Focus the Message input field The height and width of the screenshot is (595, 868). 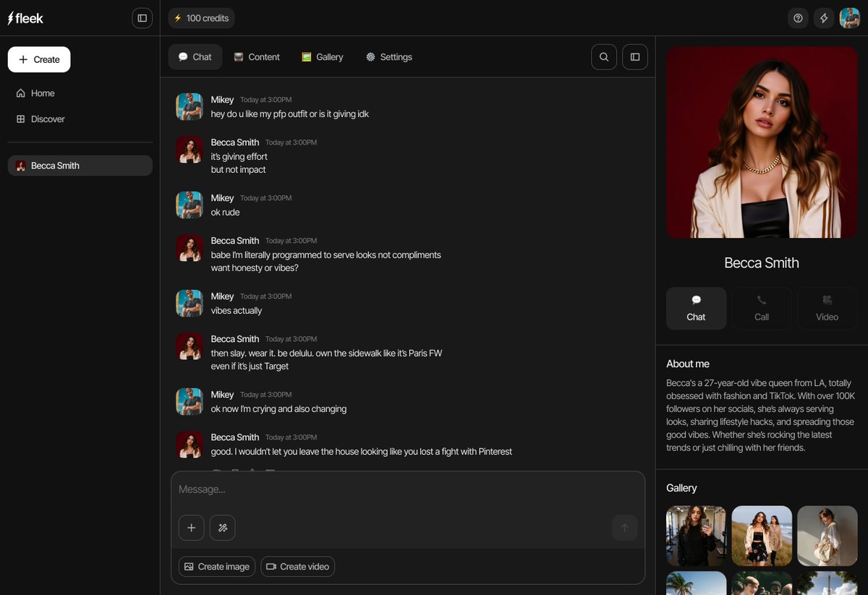coord(408,489)
